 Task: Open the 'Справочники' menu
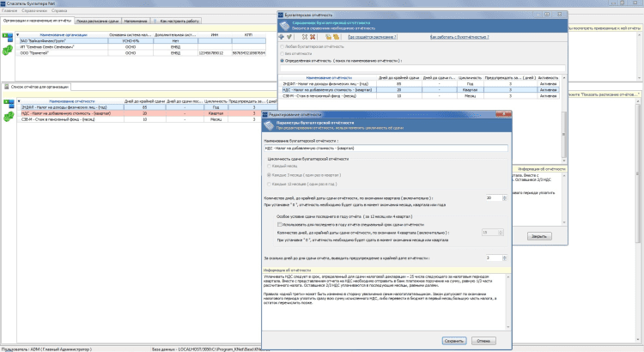tap(34, 10)
